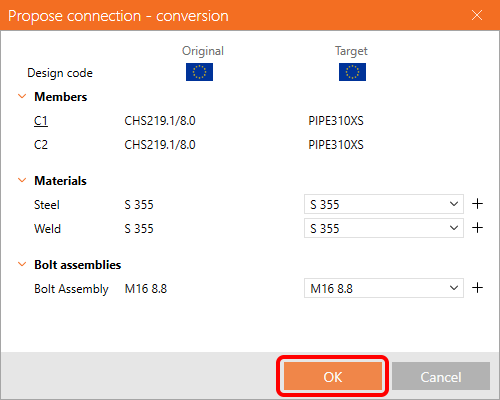This screenshot has height=400, width=500.
Task: Select the C2 member row
Action: tap(41, 145)
